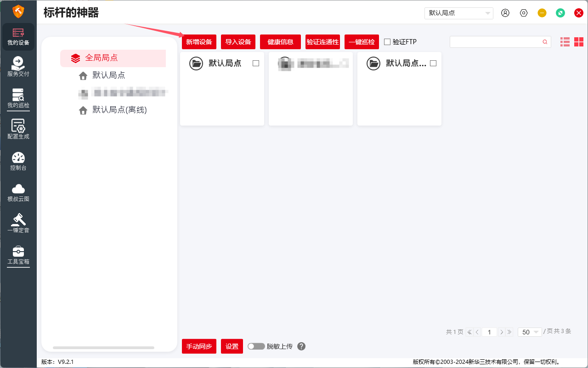Click the user account icon

pos(505,13)
